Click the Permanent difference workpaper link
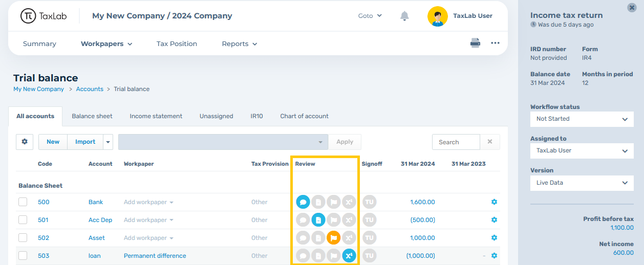Screen dimensions: 644x265 coord(155,256)
